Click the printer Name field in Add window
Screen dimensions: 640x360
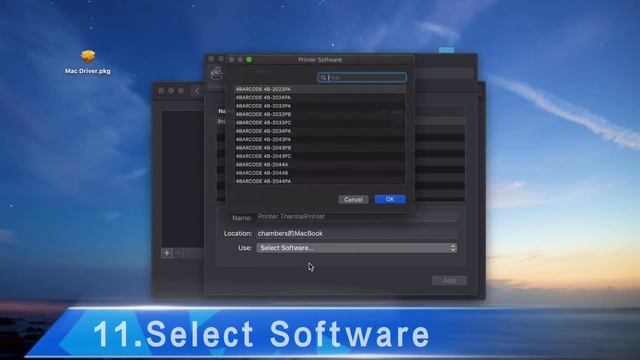tap(357, 217)
